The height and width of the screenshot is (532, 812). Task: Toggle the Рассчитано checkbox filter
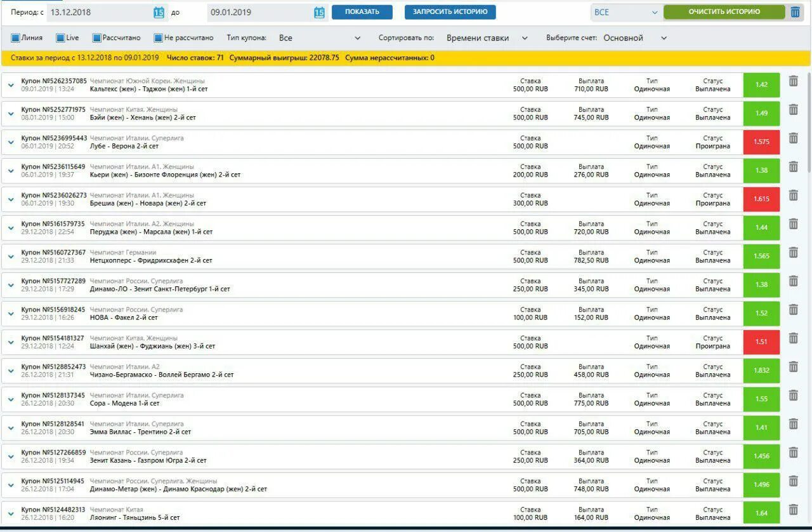(x=96, y=38)
